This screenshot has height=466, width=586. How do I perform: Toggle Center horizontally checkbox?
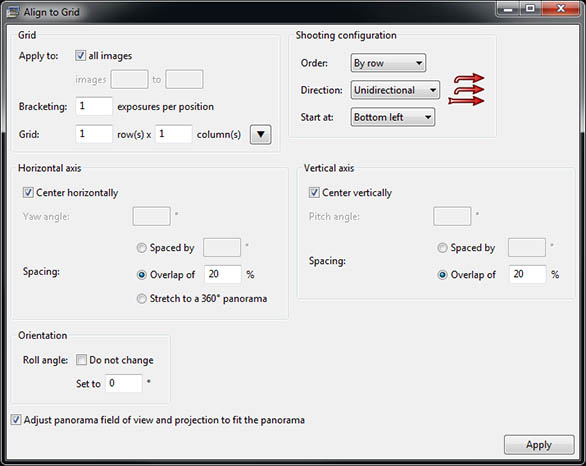pyautogui.click(x=28, y=193)
